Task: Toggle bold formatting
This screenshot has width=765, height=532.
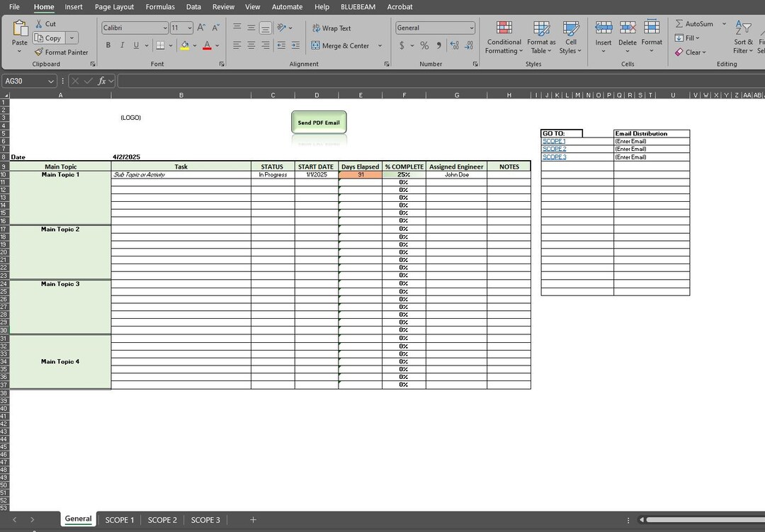Action: pyautogui.click(x=108, y=45)
